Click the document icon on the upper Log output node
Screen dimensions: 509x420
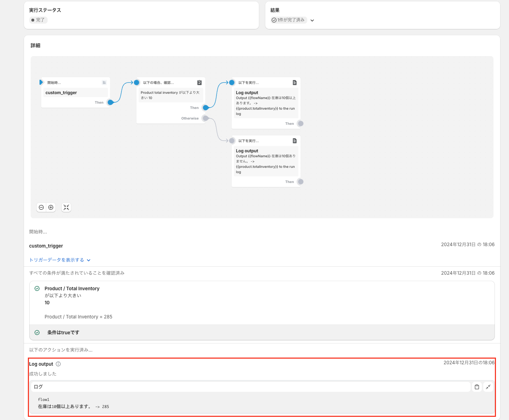[x=295, y=83]
